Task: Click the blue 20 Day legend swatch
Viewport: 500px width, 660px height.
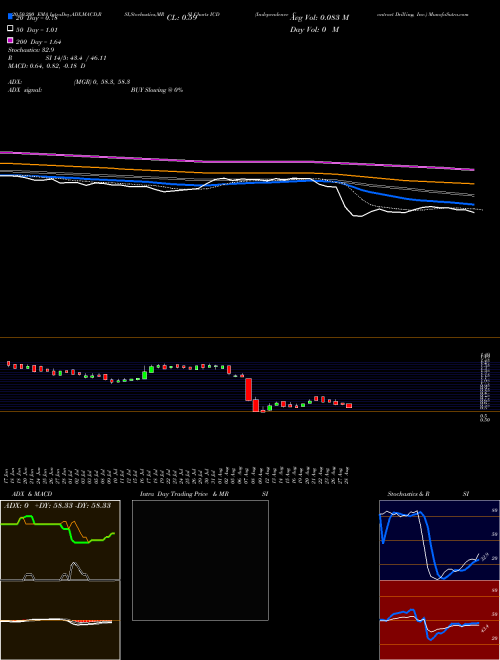Action: point(10,17)
